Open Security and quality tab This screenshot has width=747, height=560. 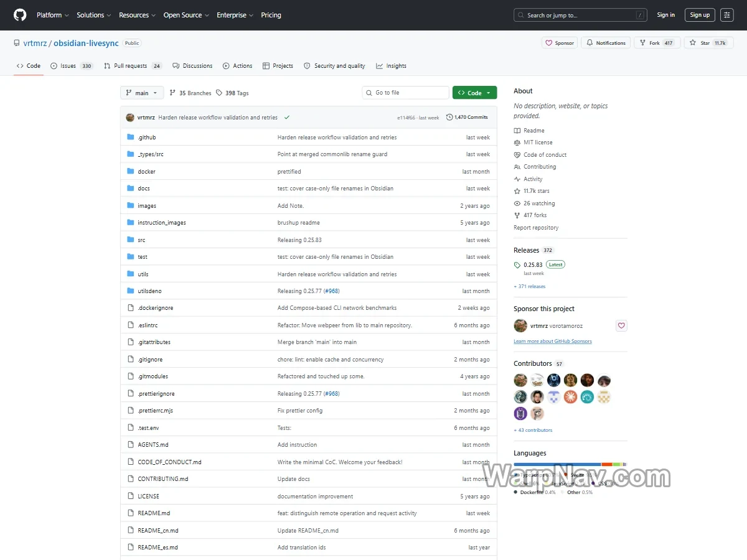click(x=334, y=66)
